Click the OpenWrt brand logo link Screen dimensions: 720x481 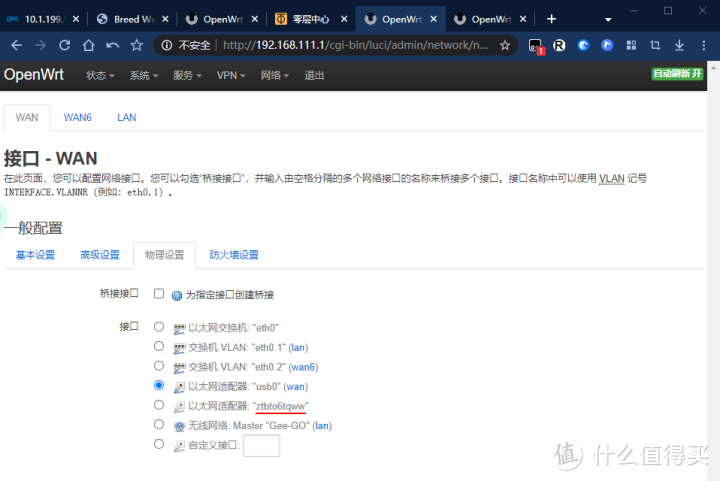(x=34, y=74)
